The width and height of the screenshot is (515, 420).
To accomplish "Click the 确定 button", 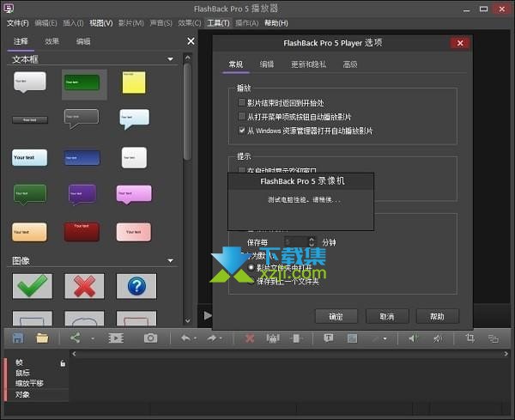I will [x=336, y=316].
